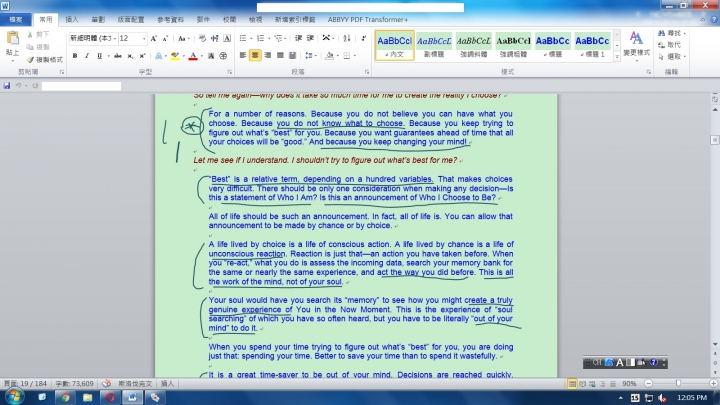Click the Shading paint bucket icon
The image size is (720, 405).
pyautogui.click(x=329, y=56)
